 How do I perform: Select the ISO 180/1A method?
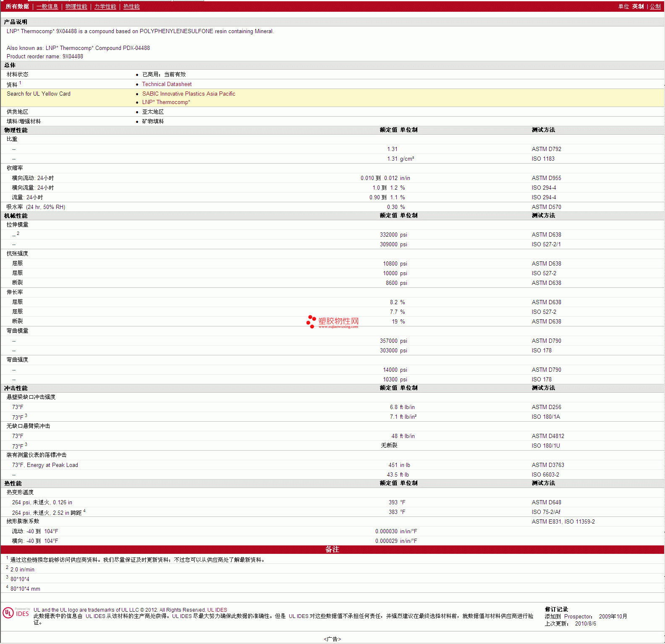(x=546, y=417)
